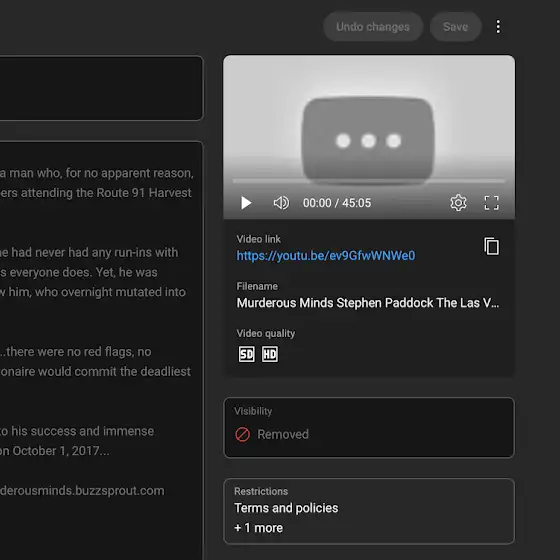Click the red Removed status icon

tap(242, 435)
